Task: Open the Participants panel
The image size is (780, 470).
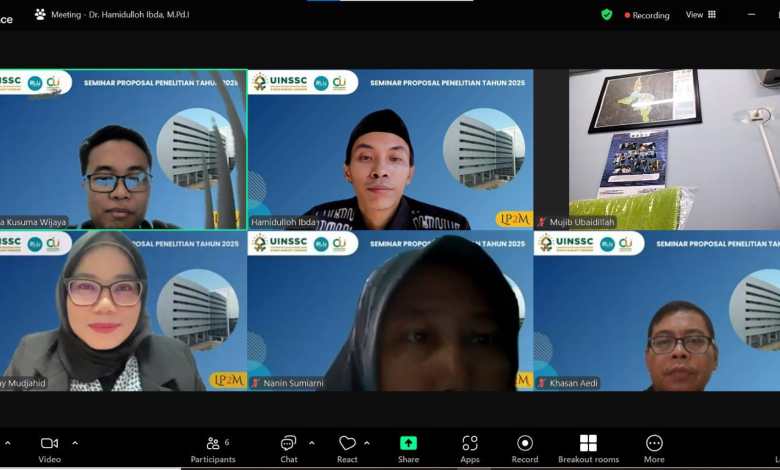Action: (x=213, y=450)
